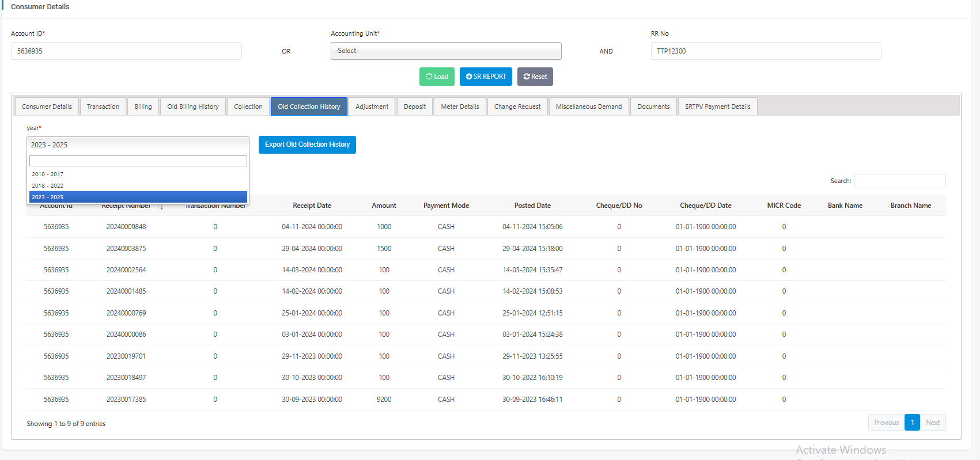Focus the RR No input field
The image size is (980, 460).
tap(766, 51)
